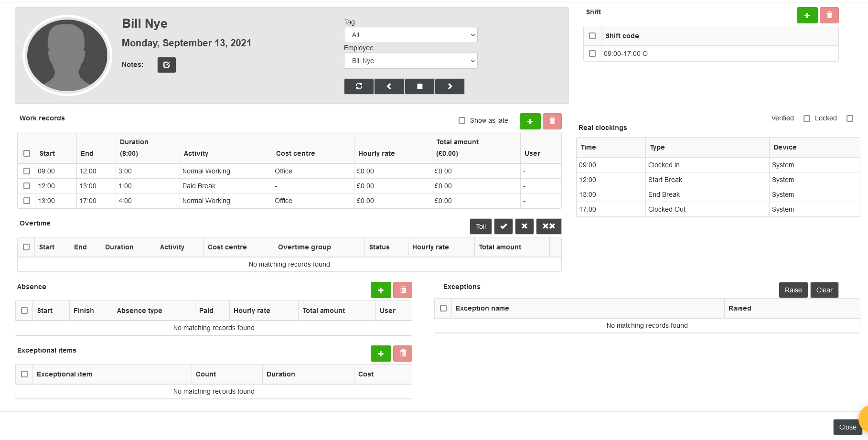
Task: Click the Toil button
Action: click(x=481, y=226)
